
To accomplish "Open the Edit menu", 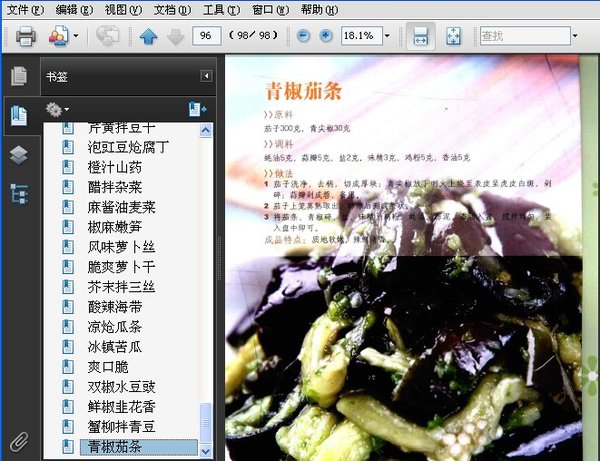I will (x=74, y=10).
